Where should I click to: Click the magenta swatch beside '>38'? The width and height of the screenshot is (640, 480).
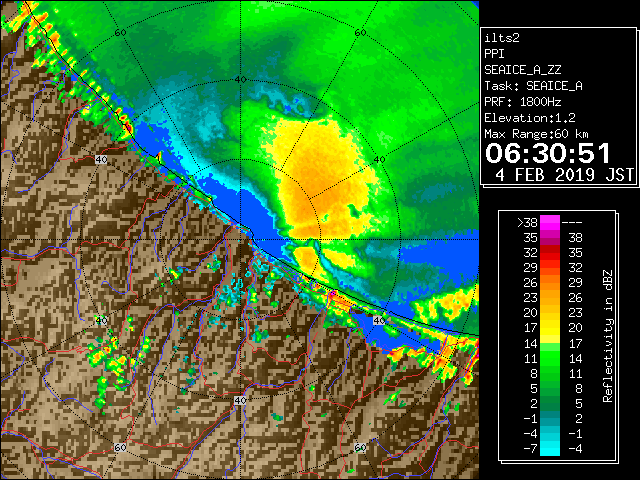pyautogui.click(x=550, y=223)
